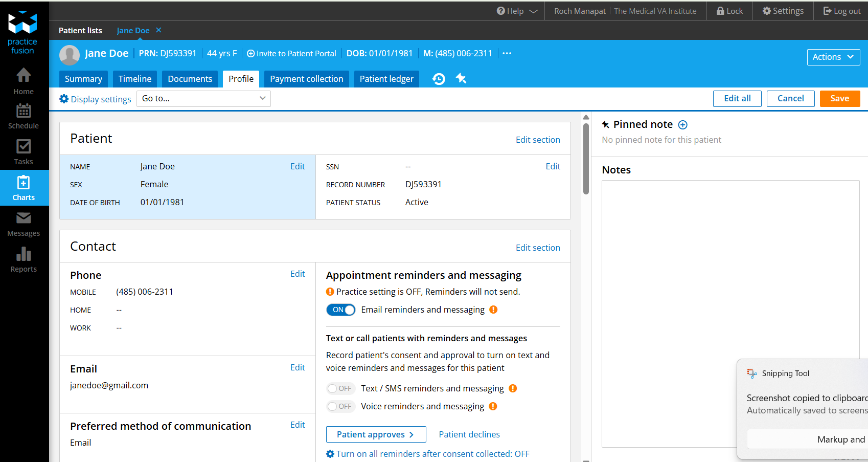Open Settings from top bar

tap(783, 11)
